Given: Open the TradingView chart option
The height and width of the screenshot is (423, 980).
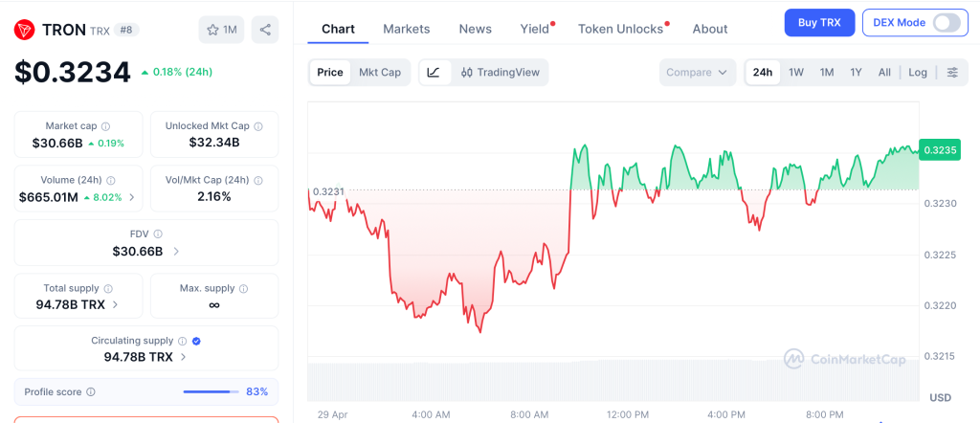Looking at the screenshot, I should [x=501, y=72].
